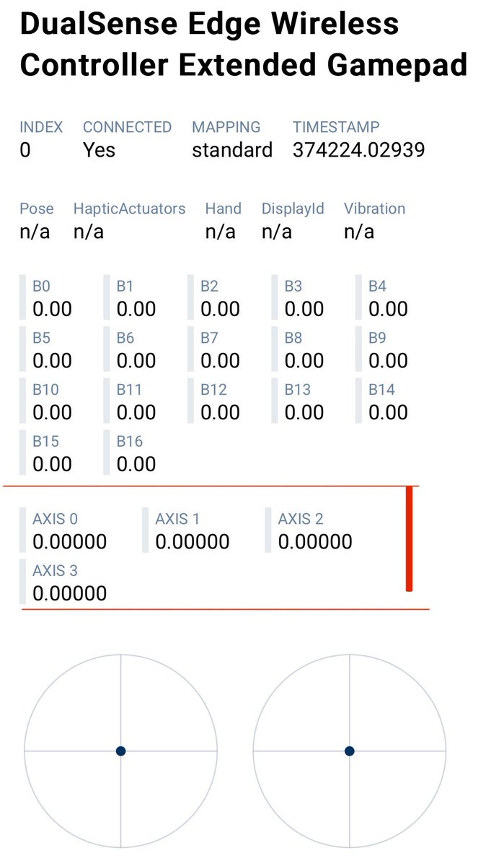Select the B8 button value

(304, 361)
